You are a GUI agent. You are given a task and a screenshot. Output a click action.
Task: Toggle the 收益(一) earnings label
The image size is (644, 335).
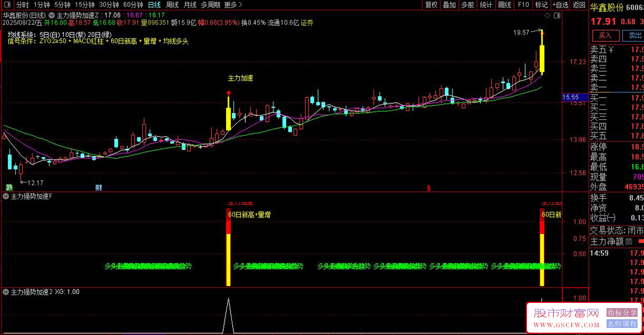tap(603, 217)
